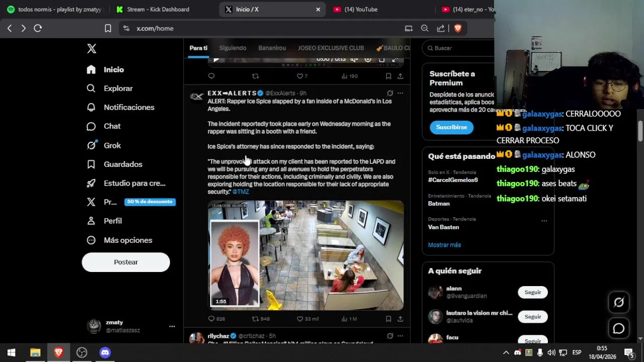Open the Batman trend
644x362 pixels.
pyautogui.click(x=439, y=204)
